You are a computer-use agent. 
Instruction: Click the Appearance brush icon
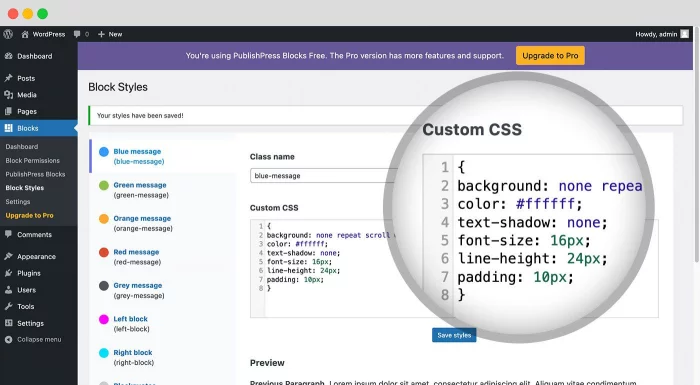click(8, 256)
